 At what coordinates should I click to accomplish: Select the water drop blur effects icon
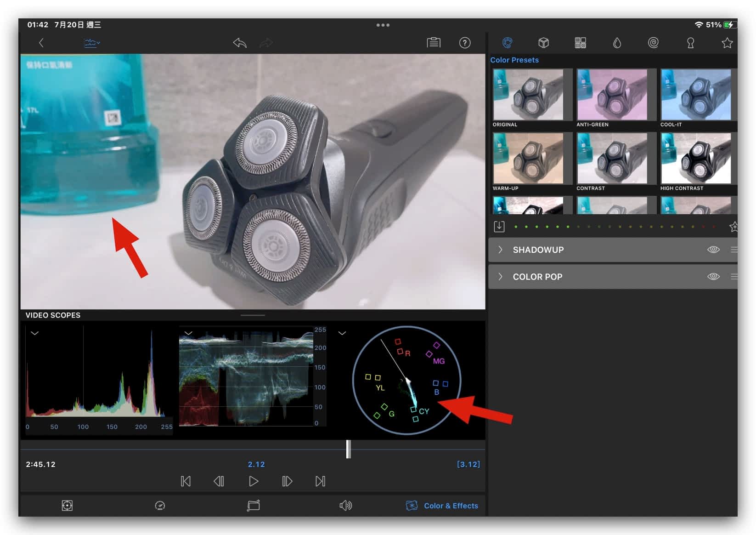(617, 43)
